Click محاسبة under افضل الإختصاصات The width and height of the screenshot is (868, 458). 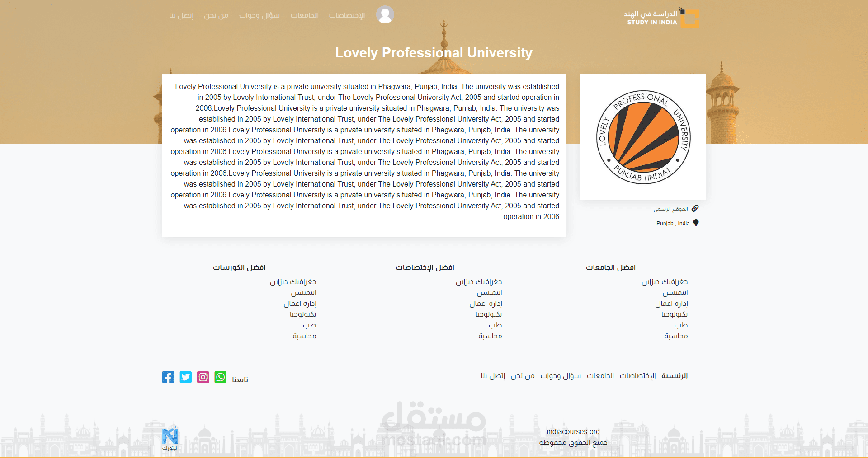[490, 336]
